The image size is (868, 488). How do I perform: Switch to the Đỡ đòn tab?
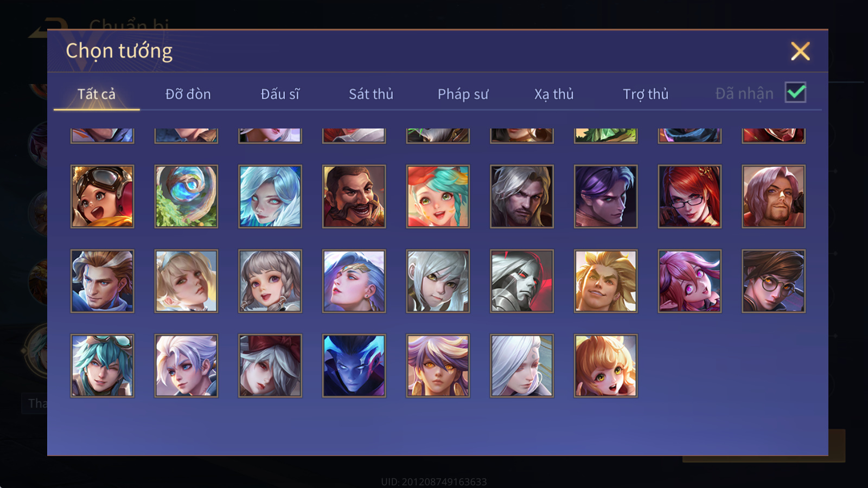(x=188, y=94)
